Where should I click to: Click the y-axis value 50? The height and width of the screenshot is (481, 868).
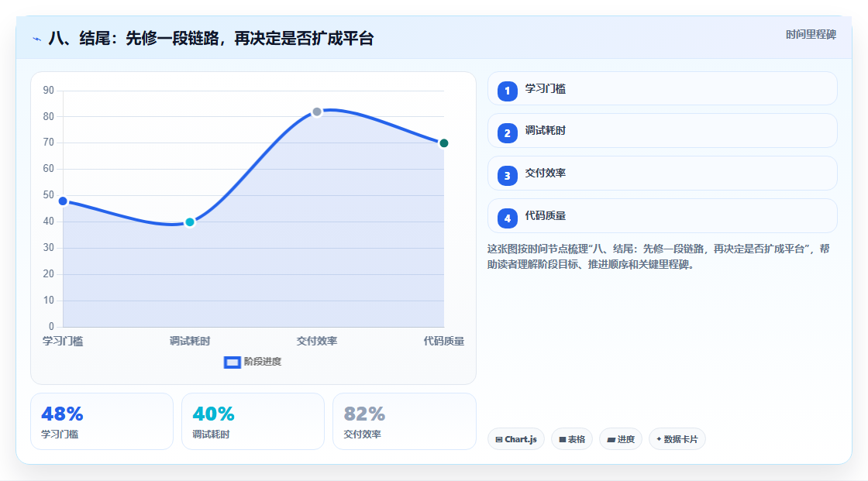pos(49,195)
